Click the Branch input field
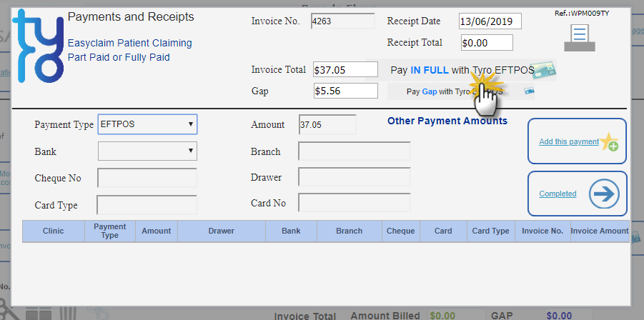This screenshot has height=320, width=644. coord(355,151)
